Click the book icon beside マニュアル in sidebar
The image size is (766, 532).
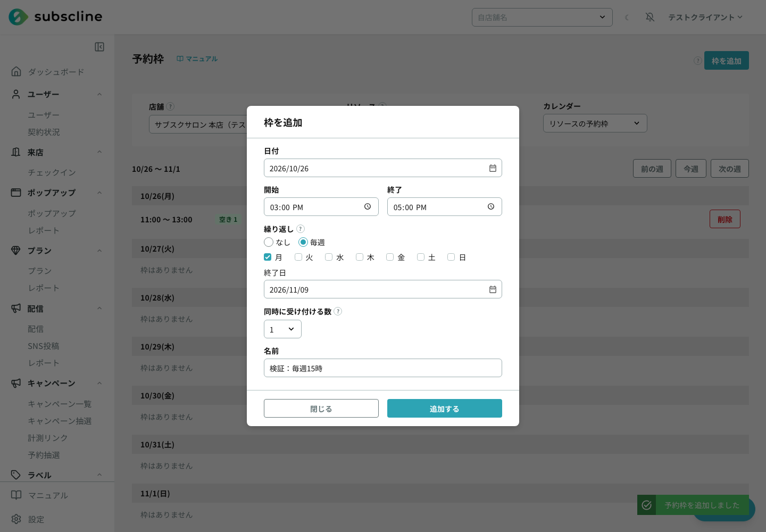tap(16, 495)
